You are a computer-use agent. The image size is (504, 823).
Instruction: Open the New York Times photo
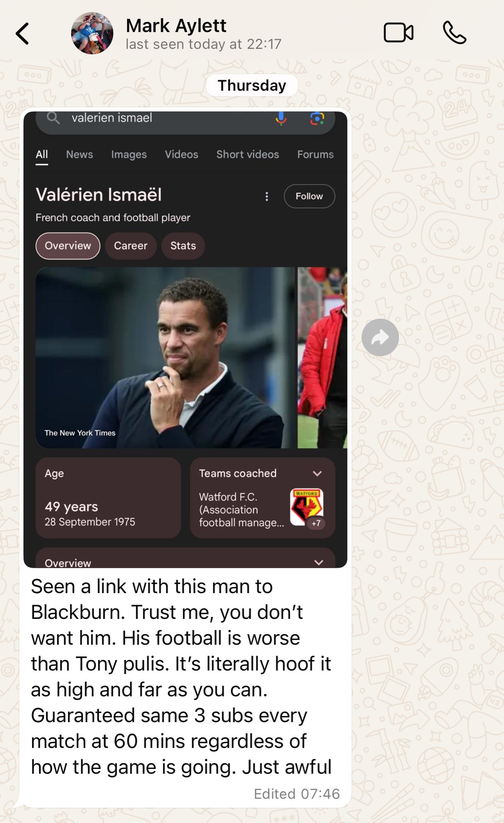165,357
